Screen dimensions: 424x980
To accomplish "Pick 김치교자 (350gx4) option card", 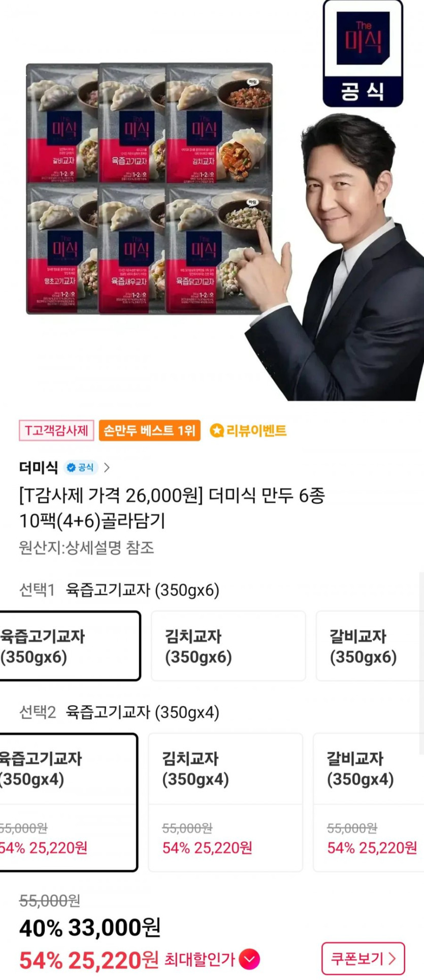I will click(x=225, y=802).
